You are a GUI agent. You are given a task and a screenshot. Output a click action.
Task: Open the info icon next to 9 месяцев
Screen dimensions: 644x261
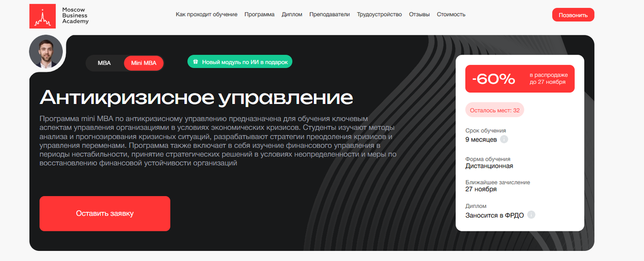[x=504, y=139]
